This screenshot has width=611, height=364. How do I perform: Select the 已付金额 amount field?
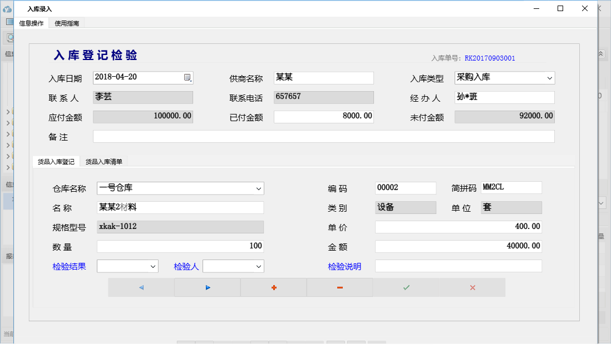pyautogui.click(x=323, y=117)
